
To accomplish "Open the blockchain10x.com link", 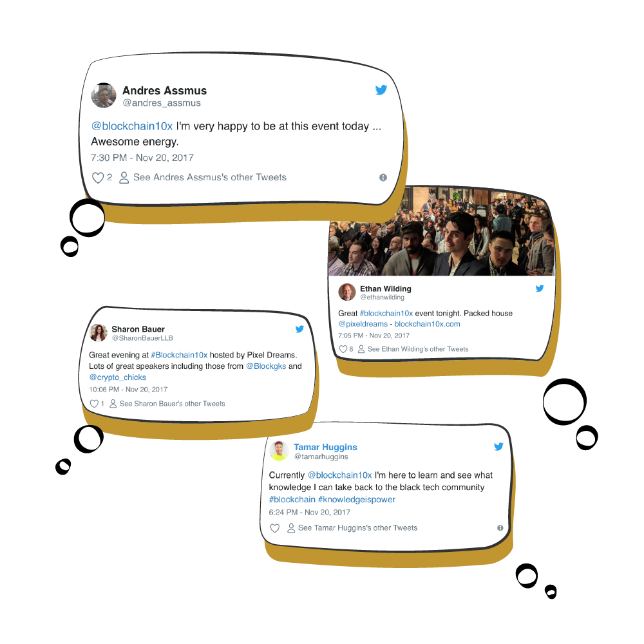I will point(427,324).
